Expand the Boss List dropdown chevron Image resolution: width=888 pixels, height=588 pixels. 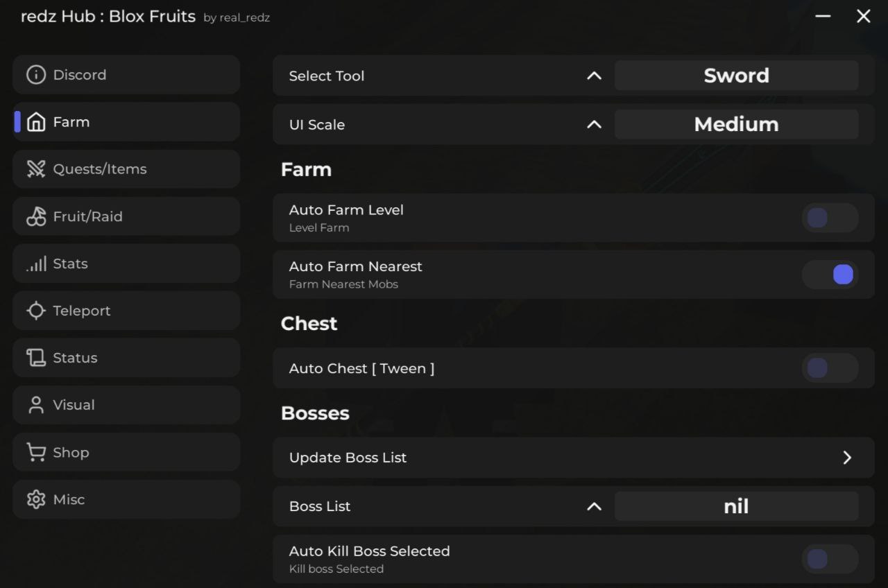(594, 506)
